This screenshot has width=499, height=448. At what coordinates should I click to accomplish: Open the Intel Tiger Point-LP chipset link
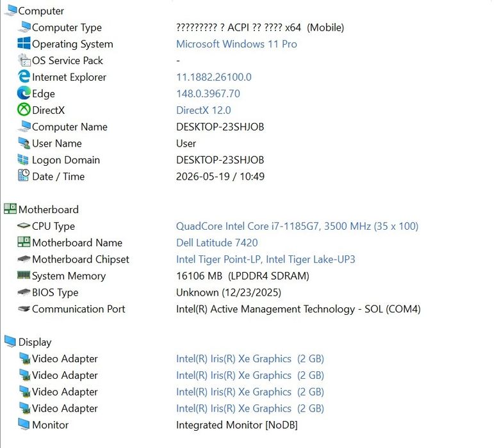click(x=266, y=259)
